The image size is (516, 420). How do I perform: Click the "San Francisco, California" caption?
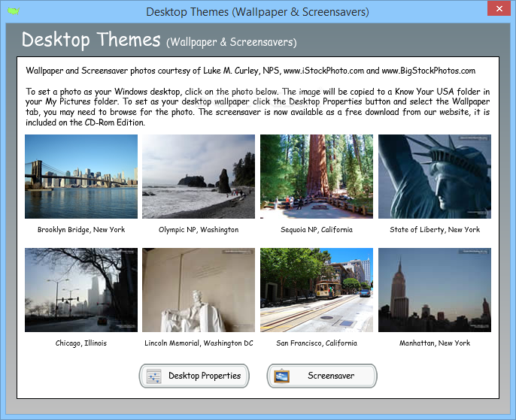coord(317,343)
